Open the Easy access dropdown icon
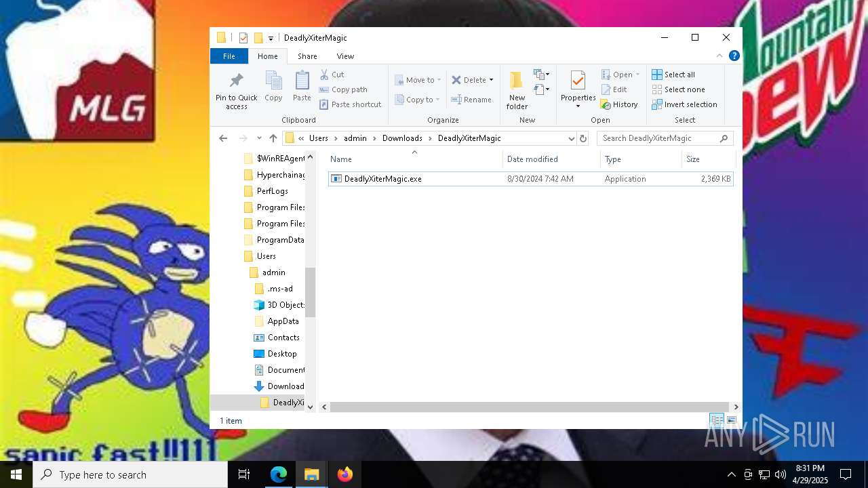The image size is (868, 488). pyautogui.click(x=542, y=89)
